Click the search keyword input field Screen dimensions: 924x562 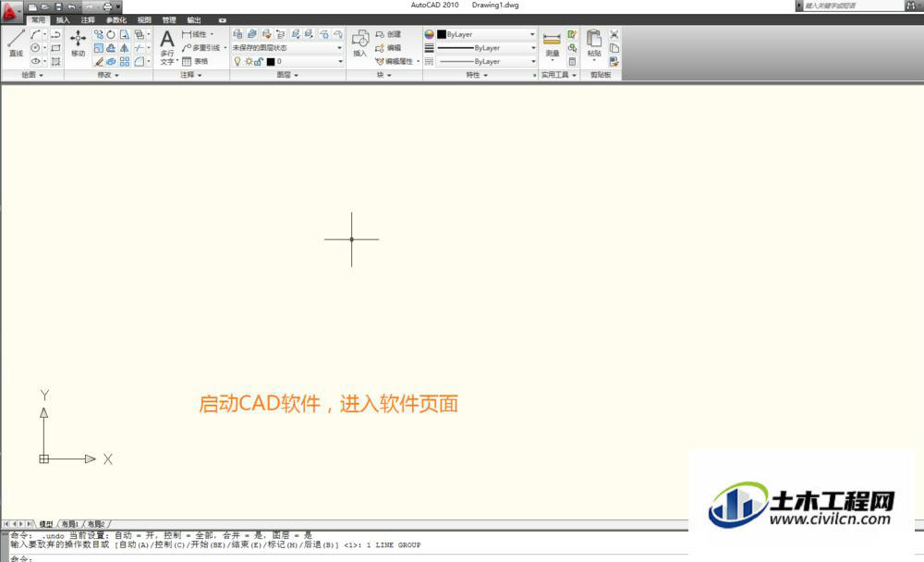click(x=853, y=6)
